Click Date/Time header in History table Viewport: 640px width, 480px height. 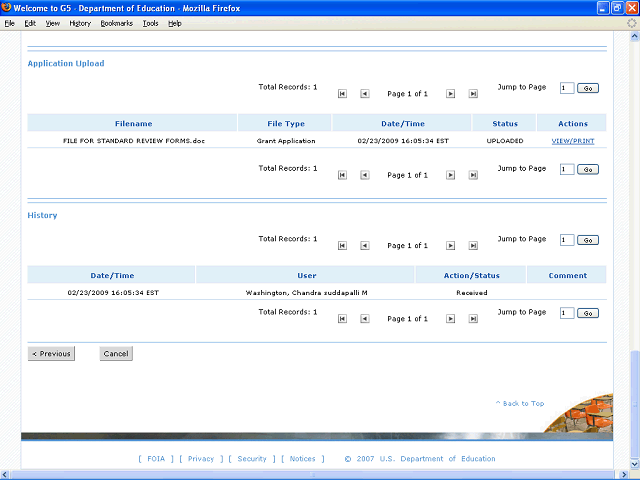[112, 275]
